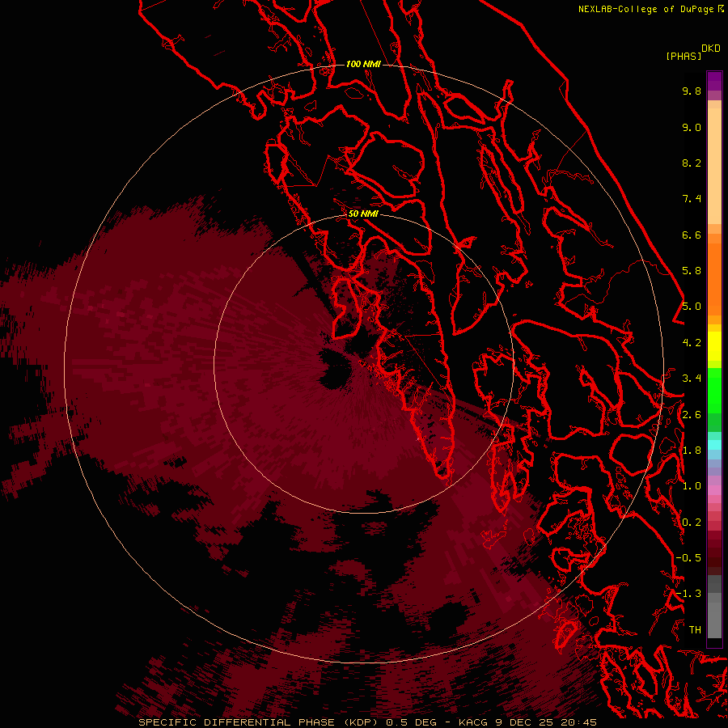Click the '7.4' color scale value
The image size is (728, 728).
tap(692, 199)
